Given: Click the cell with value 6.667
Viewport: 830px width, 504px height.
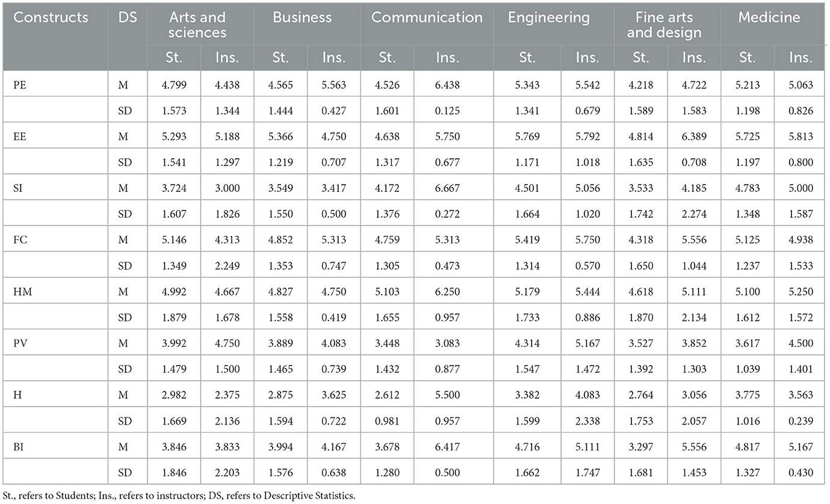Looking at the screenshot, I should point(447,188).
